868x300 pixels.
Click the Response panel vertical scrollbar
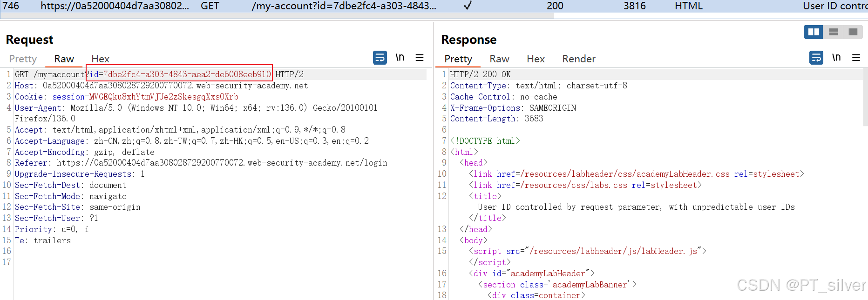865,97
